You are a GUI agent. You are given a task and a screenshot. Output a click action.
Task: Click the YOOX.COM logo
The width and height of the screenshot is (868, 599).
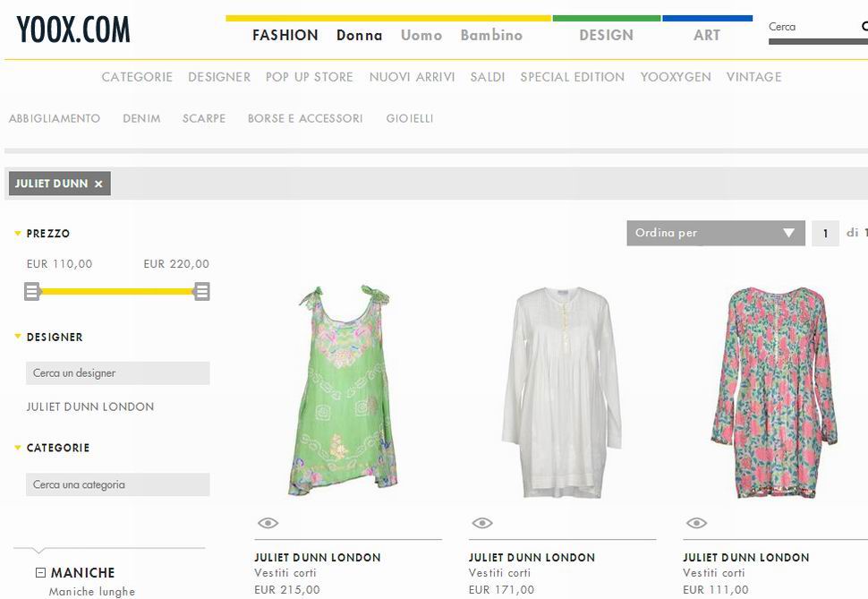pos(73,30)
